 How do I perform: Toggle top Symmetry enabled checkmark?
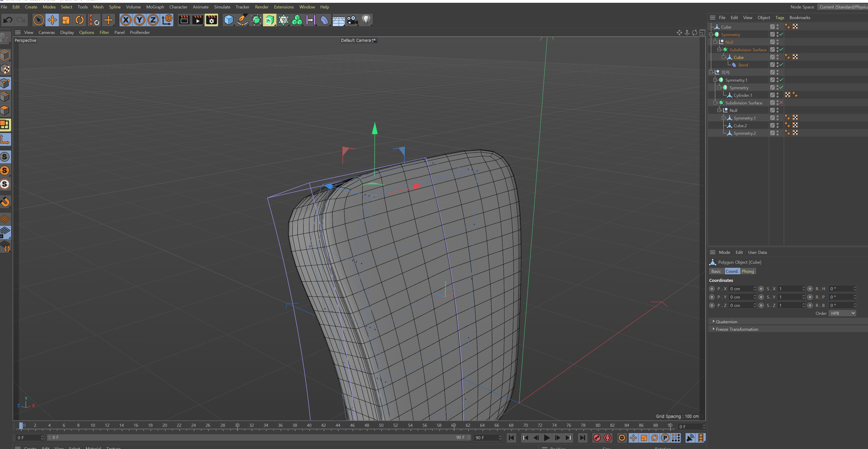pyautogui.click(x=781, y=34)
